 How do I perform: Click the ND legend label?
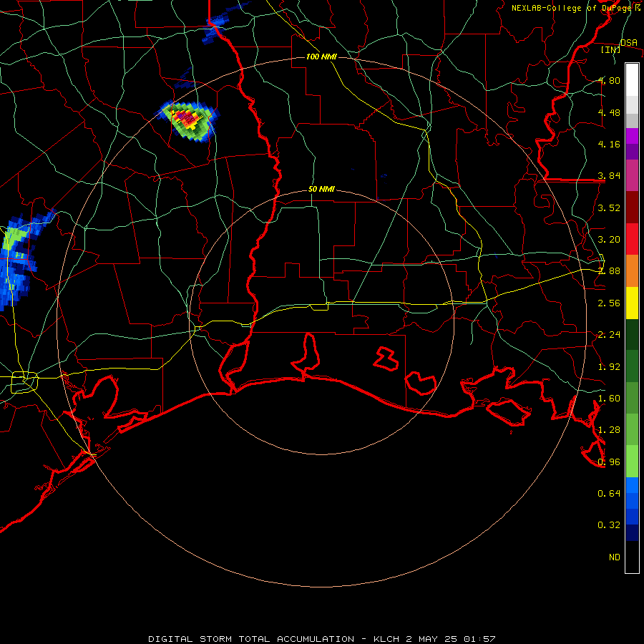[x=615, y=557]
